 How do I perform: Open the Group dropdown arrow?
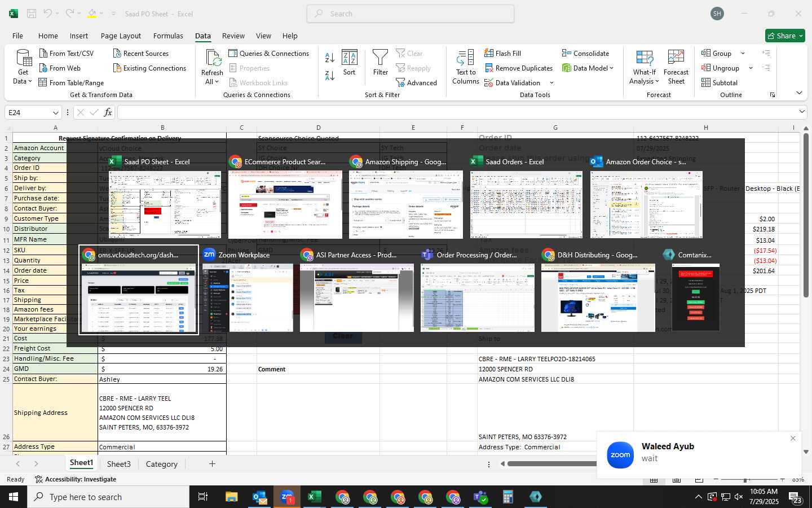click(743, 54)
